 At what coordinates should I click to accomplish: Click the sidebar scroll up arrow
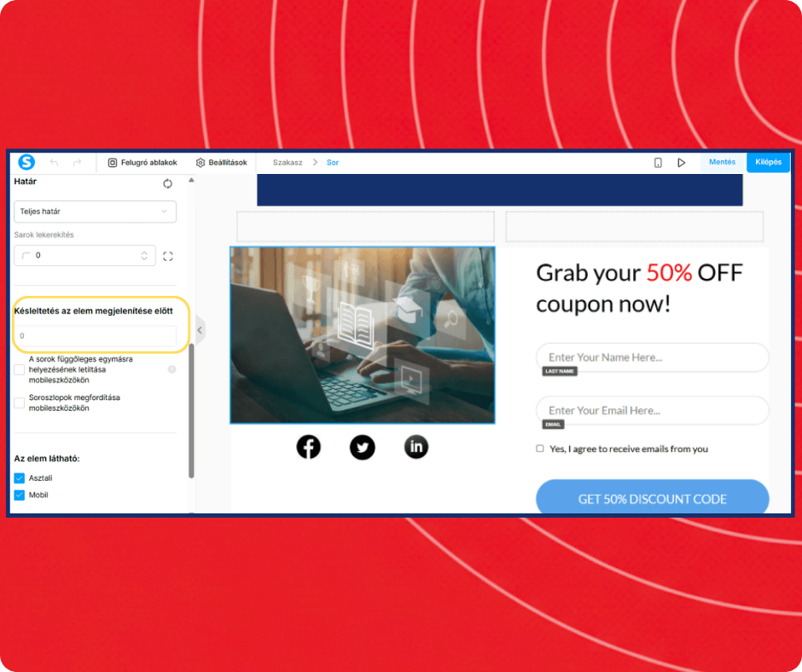click(x=191, y=180)
